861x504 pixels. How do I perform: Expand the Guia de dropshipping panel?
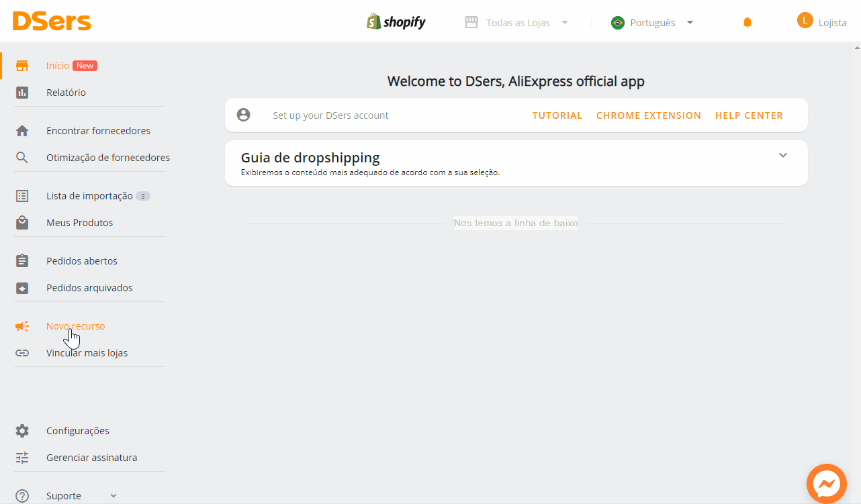coord(782,155)
